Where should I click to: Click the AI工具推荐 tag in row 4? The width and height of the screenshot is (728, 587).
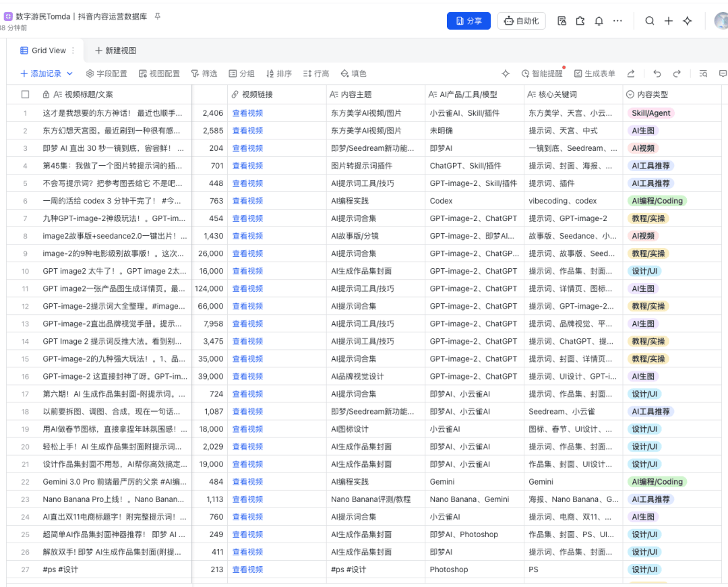click(x=650, y=166)
